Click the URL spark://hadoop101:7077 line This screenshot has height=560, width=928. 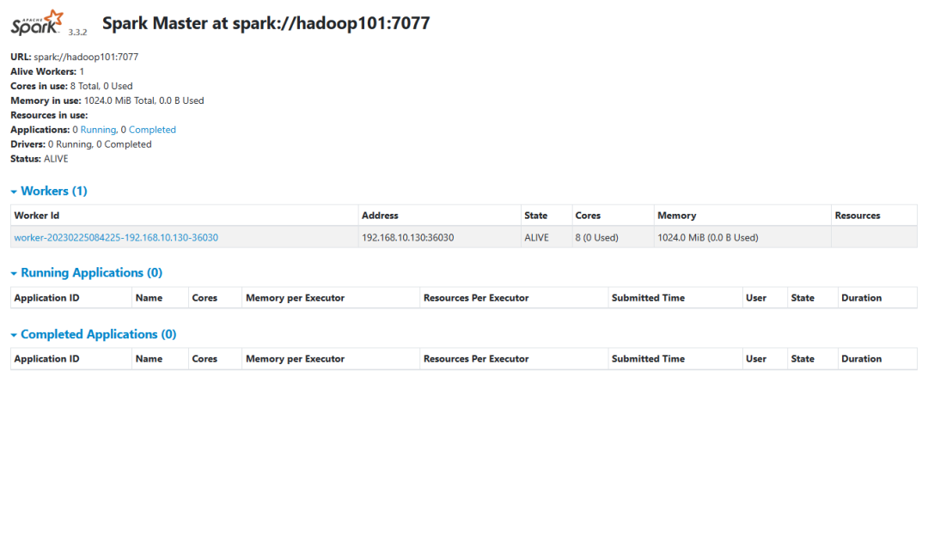(x=75, y=57)
